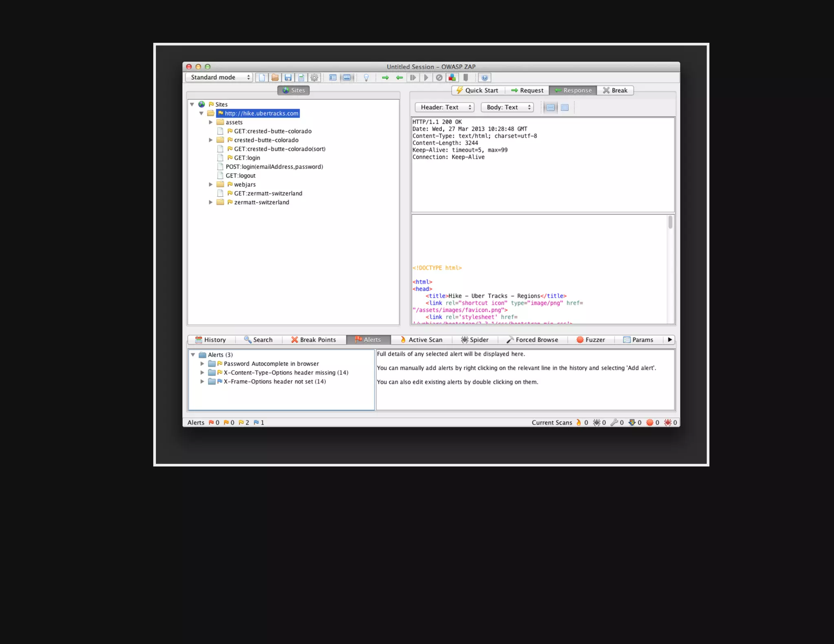Switch to the Request tab
834x644 pixels.
(x=527, y=90)
